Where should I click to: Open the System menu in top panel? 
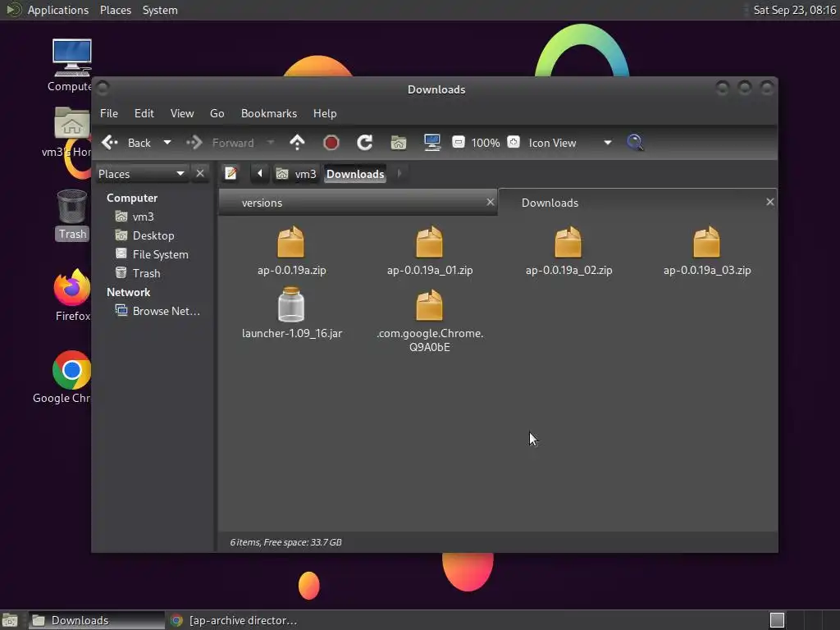[x=160, y=10]
